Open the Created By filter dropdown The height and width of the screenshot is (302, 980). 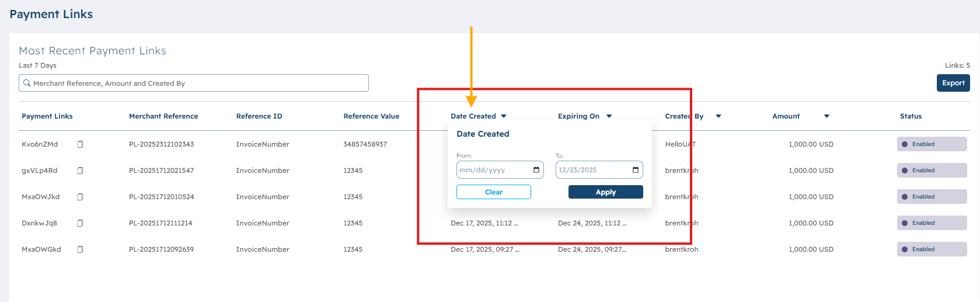(x=719, y=116)
